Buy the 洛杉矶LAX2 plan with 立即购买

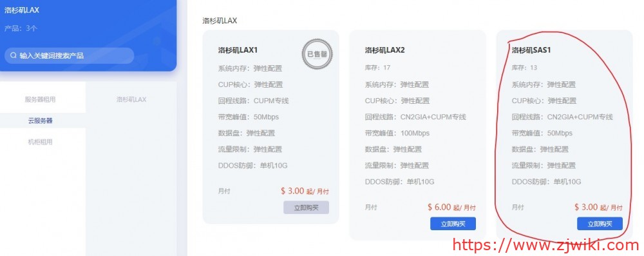click(453, 224)
